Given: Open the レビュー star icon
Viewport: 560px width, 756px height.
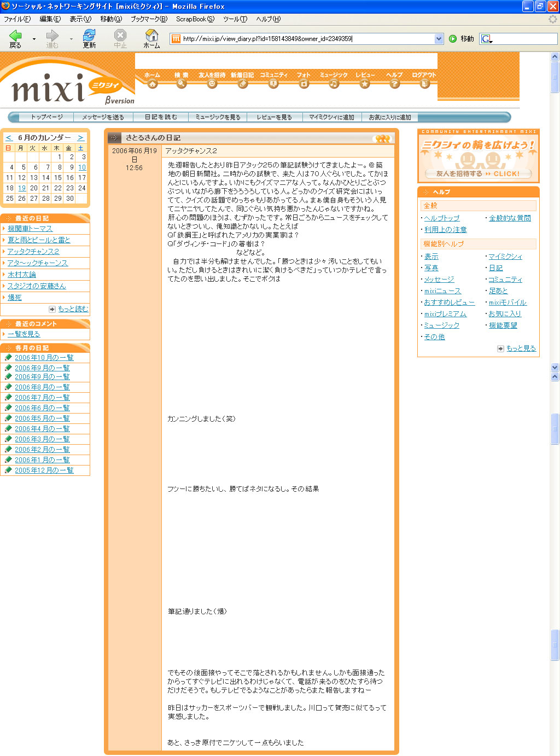Looking at the screenshot, I should pyautogui.click(x=365, y=84).
